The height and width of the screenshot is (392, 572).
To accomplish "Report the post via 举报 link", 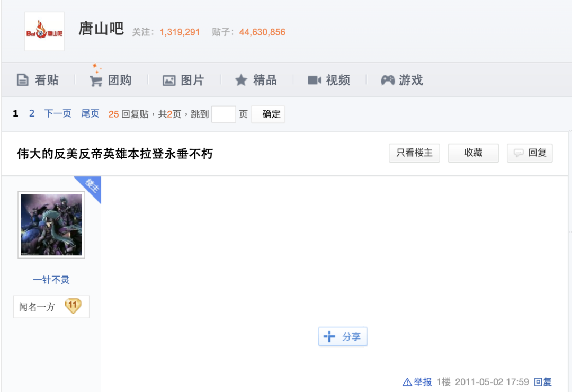I will 423,382.
